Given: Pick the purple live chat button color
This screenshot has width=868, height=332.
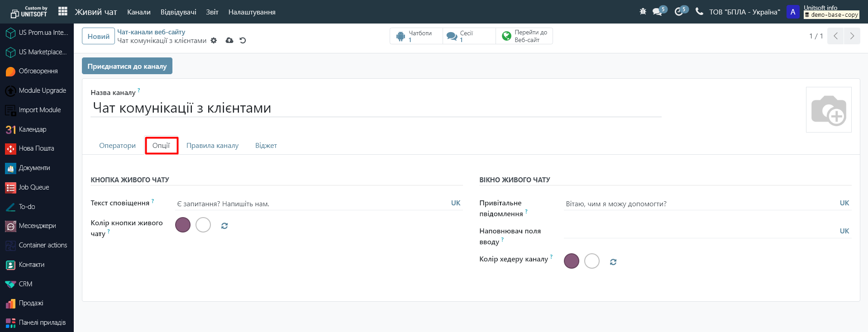Looking at the screenshot, I should click(x=183, y=225).
